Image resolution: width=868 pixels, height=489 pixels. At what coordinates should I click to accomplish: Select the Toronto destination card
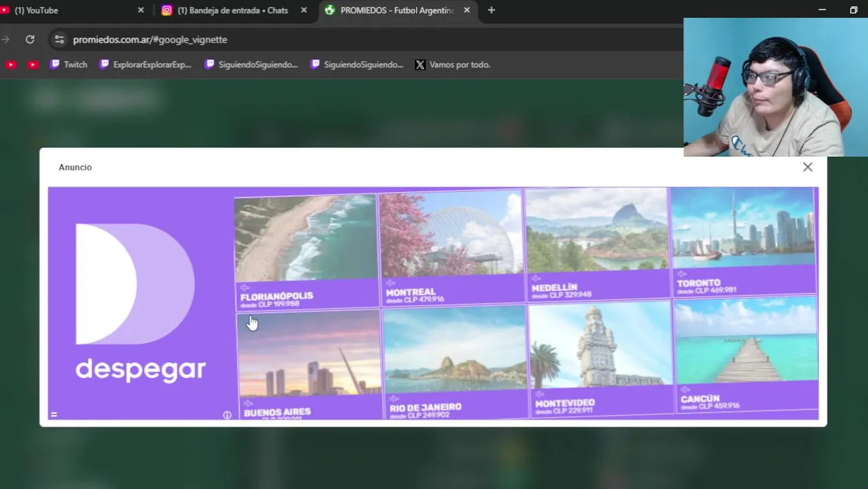coord(742,242)
